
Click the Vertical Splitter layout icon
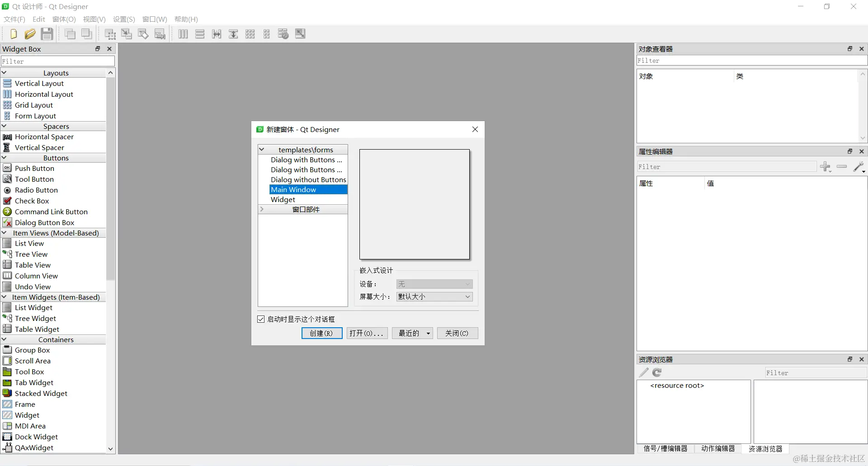[233, 34]
